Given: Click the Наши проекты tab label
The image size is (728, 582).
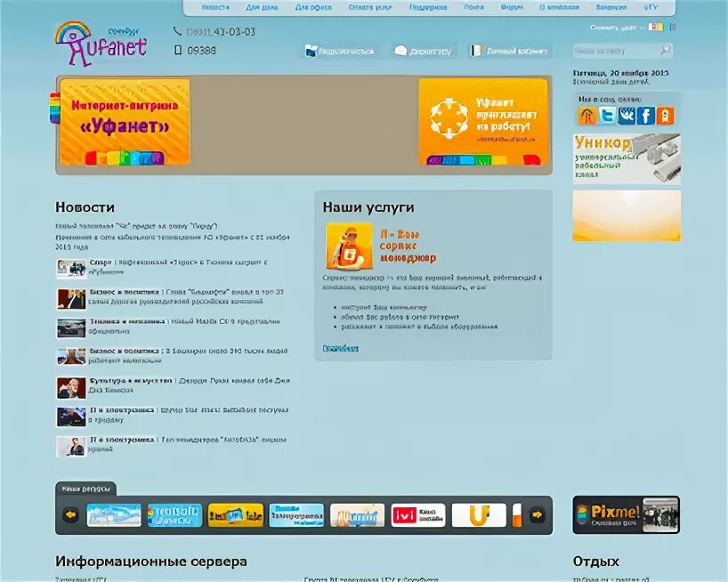Looking at the screenshot, I should (x=86, y=489).
